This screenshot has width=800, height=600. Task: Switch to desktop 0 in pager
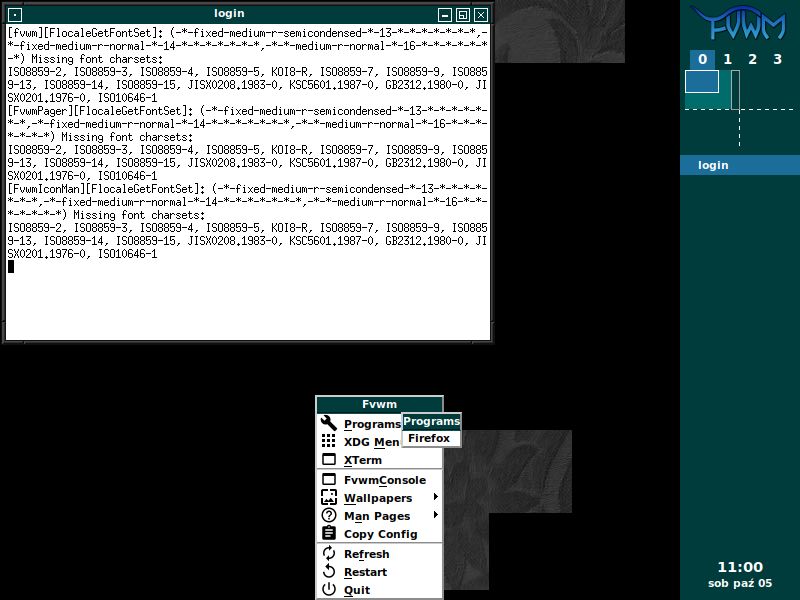tap(703, 59)
